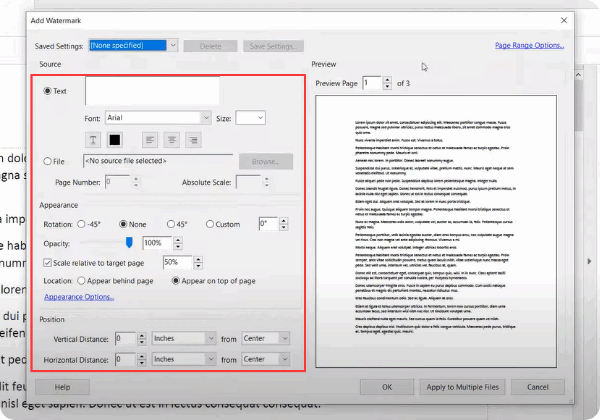This screenshot has height=420, width=600.
Task: Click the custom rotation degree field
Action: pos(269,224)
